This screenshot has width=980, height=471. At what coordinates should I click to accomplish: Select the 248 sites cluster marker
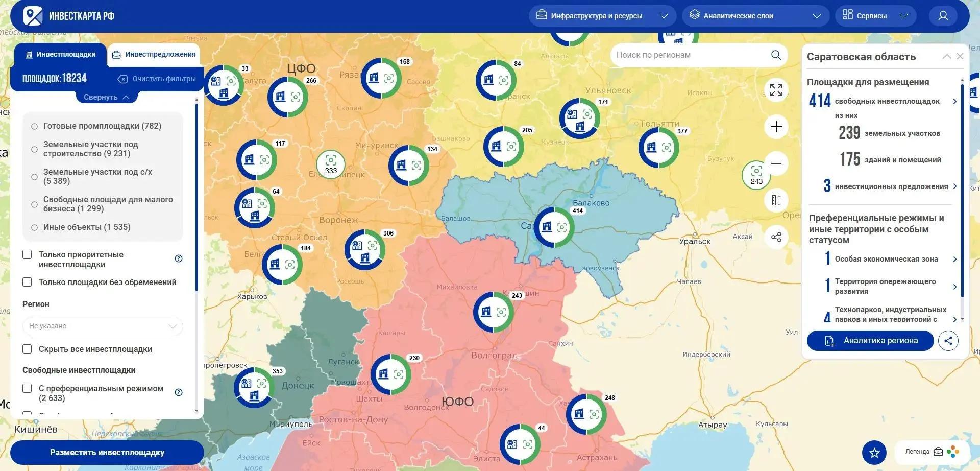click(x=586, y=414)
